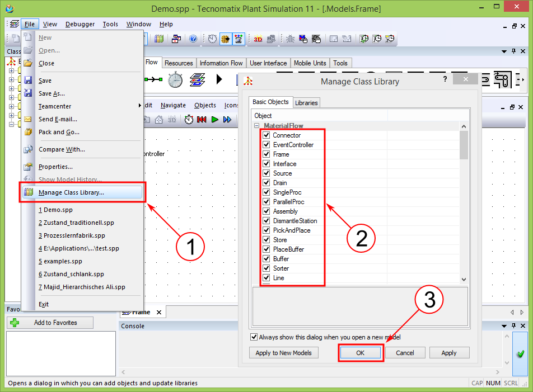The width and height of the screenshot is (533, 392).
Task: Click the red 3D icon in main toolbar
Action: 258,39
